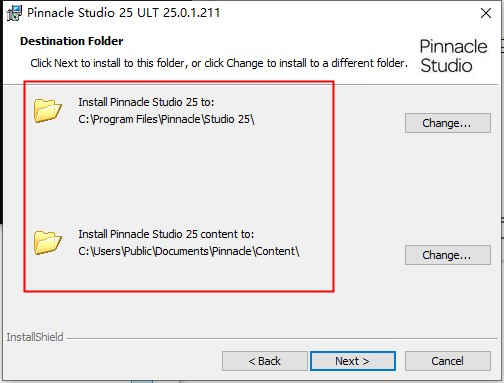Click the folder icon beside the Program Files path
Screen dimensions: 504x383
48,111
